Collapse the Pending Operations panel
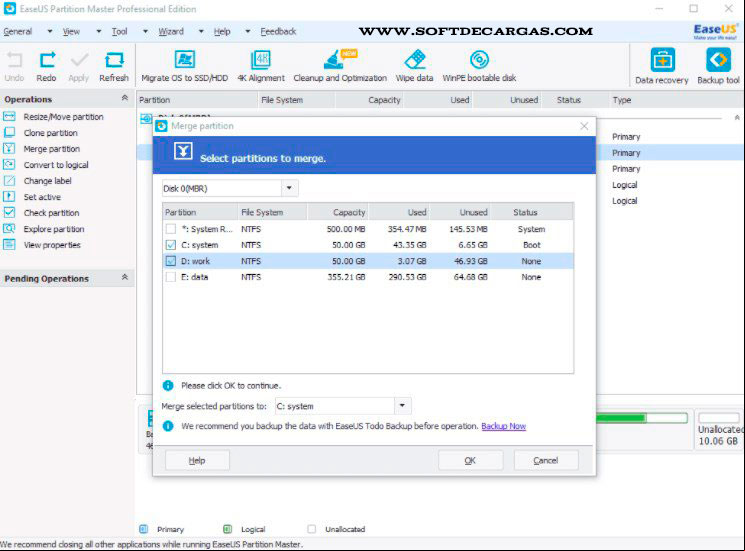Screen dimensions: 745x551 [x=125, y=277]
